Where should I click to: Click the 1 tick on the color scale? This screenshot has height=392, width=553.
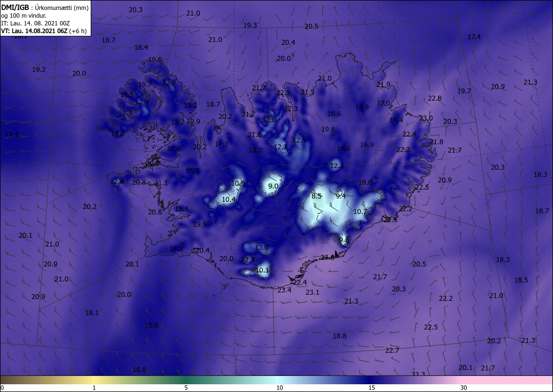pos(94,388)
